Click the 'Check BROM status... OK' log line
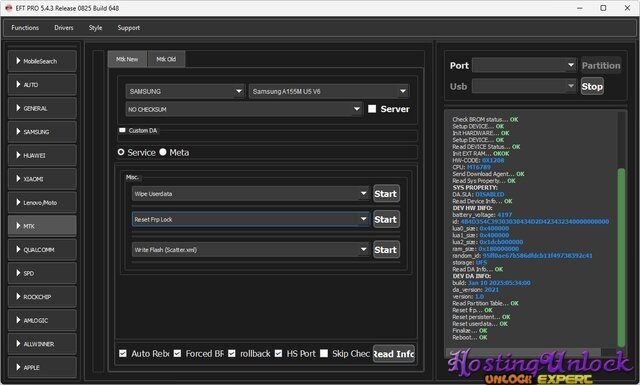Screen dimensions: 640x385 pos(485,119)
